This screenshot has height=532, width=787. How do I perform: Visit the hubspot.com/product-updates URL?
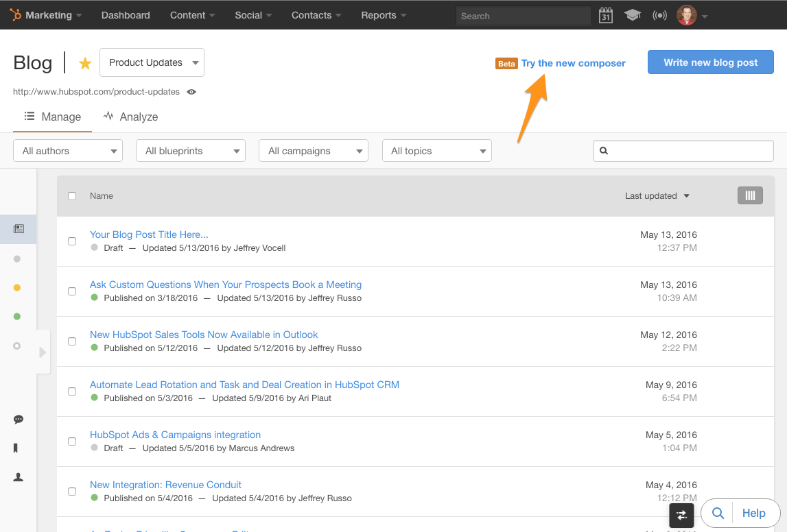(96, 92)
